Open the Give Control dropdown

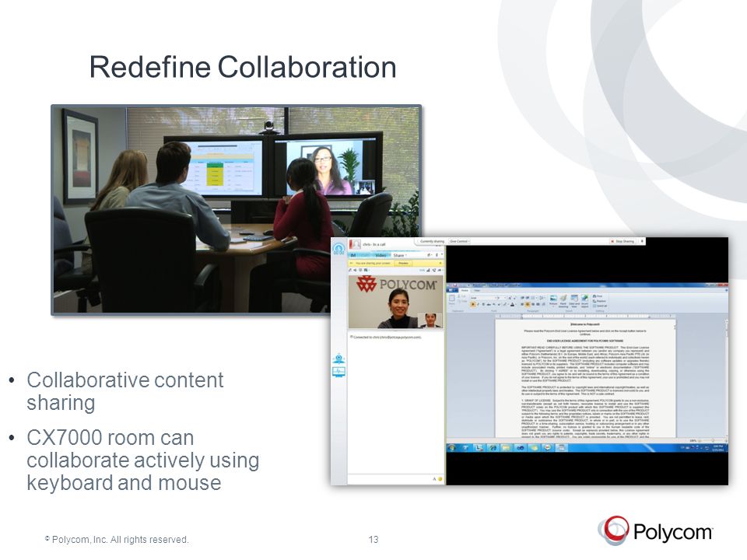459,241
